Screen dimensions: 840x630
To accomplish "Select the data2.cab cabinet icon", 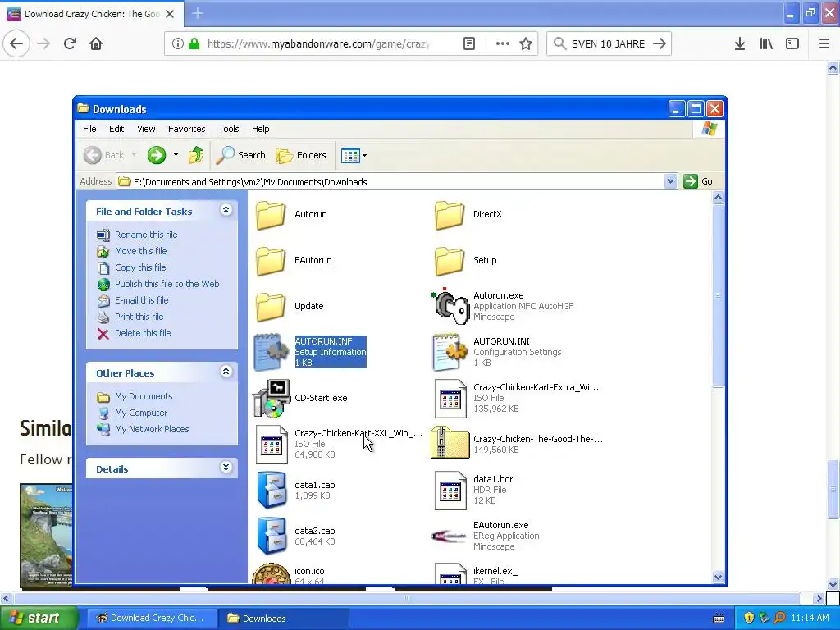I will point(272,536).
